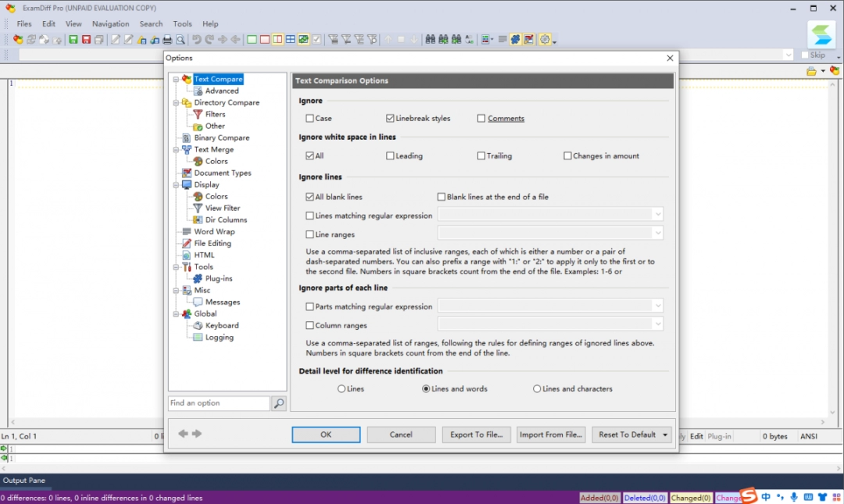Select the Plug-ins puzzle piece icon

pyautogui.click(x=198, y=278)
